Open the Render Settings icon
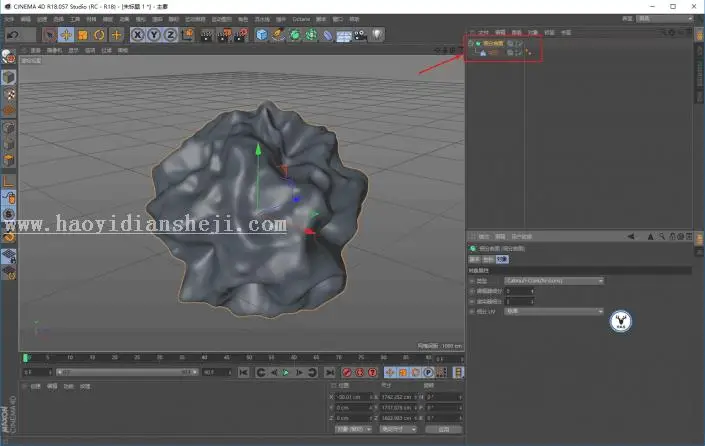 (241, 35)
